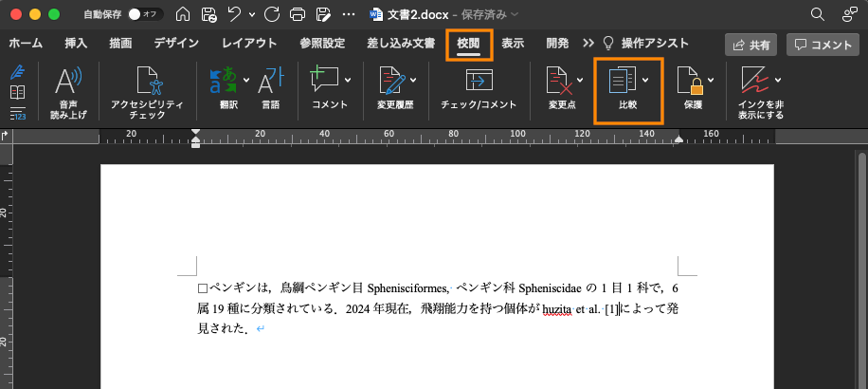Open the undo history dropdown arrow
This screenshot has width=868, height=389.
250,14
